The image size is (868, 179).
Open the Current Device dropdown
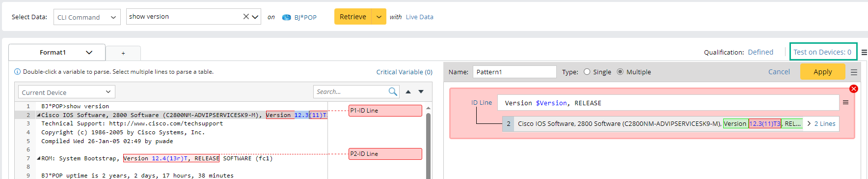(x=67, y=92)
